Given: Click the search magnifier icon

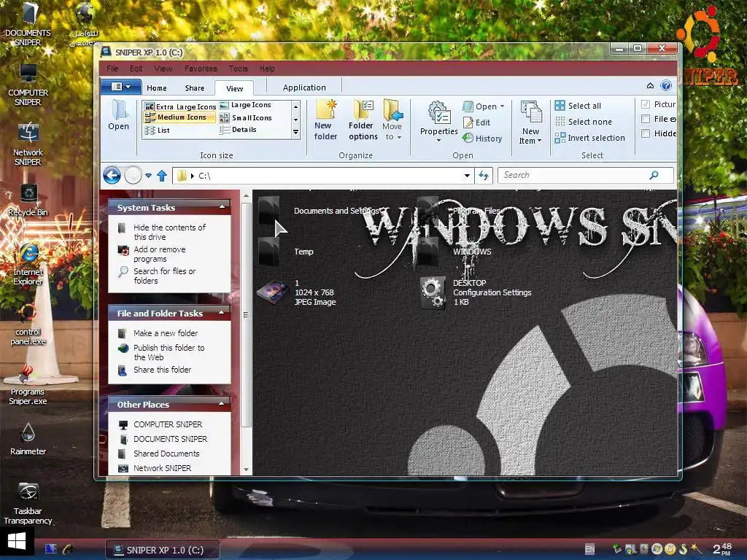Looking at the screenshot, I should [654, 175].
